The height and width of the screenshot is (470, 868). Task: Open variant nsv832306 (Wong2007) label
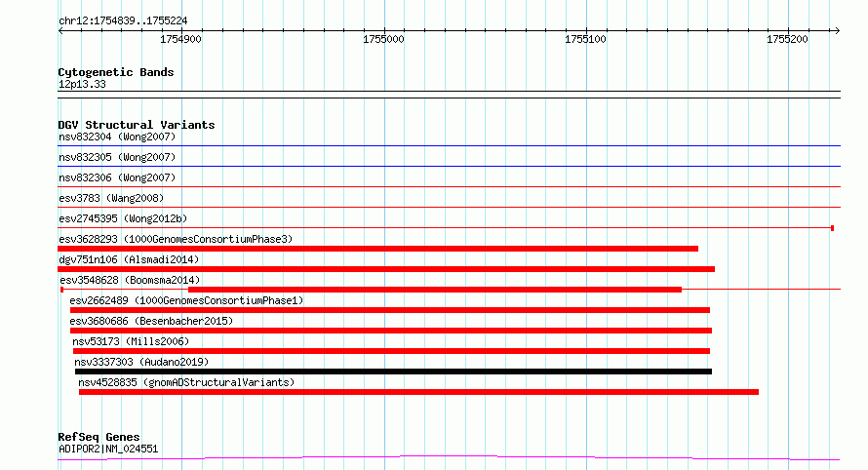click(x=117, y=177)
